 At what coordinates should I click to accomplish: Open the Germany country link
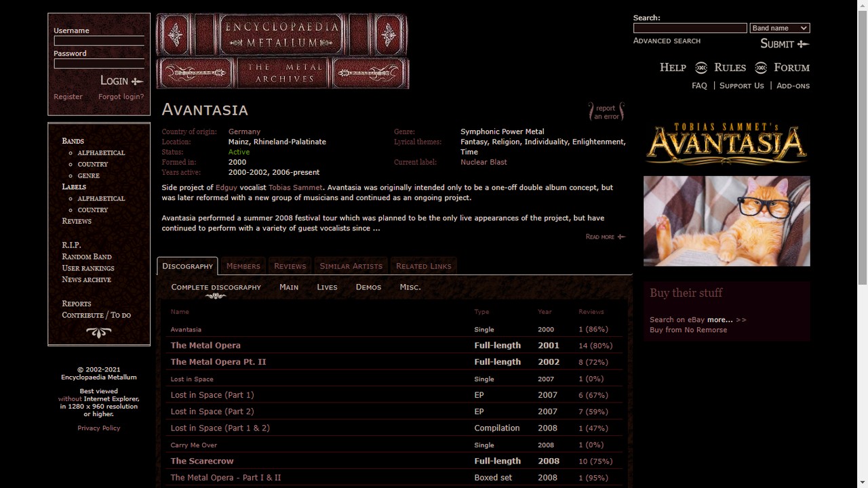[x=244, y=131]
